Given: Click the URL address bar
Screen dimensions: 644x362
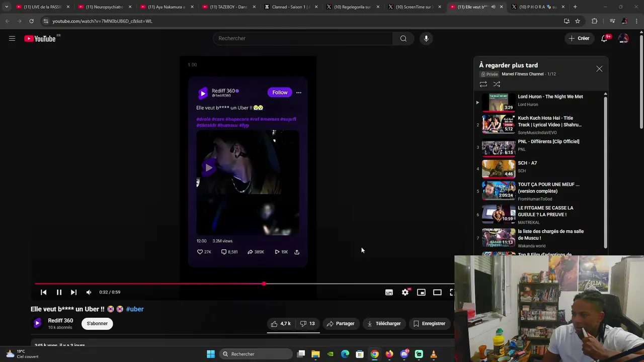Looking at the screenshot, I should coord(302,21).
